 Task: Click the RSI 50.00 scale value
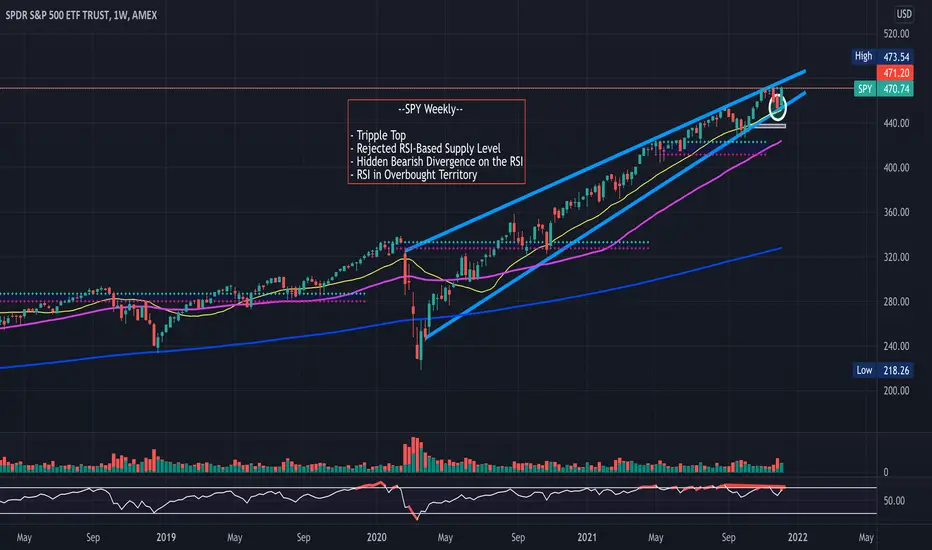point(894,501)
